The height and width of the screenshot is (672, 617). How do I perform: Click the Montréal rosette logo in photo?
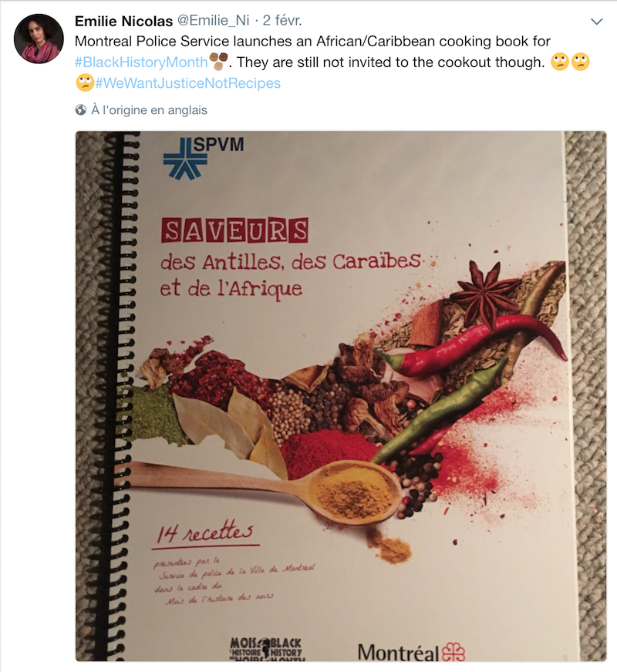point(453,652)
